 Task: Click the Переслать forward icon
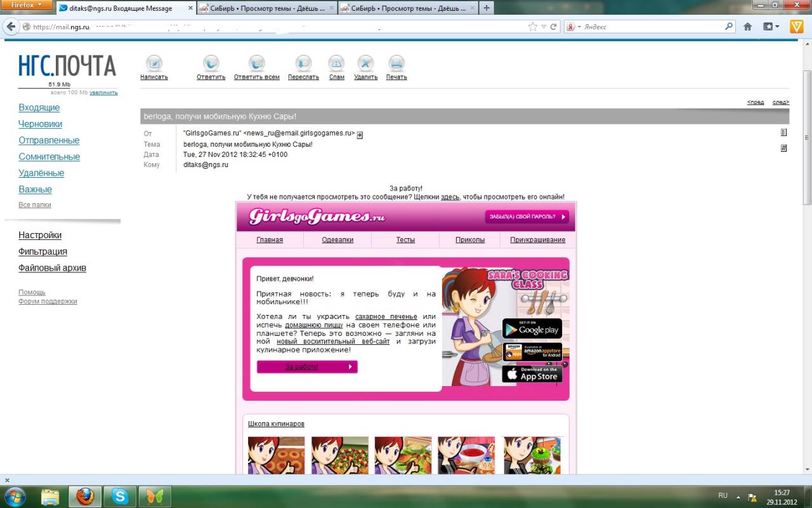tap(303, 63)
